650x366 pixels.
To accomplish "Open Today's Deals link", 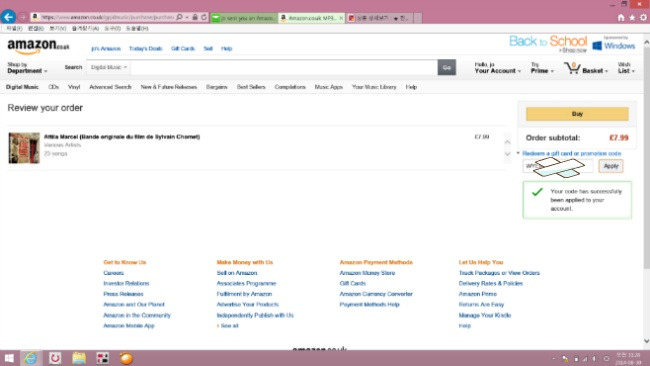I will pyautogui.click(x=146, y=48).
